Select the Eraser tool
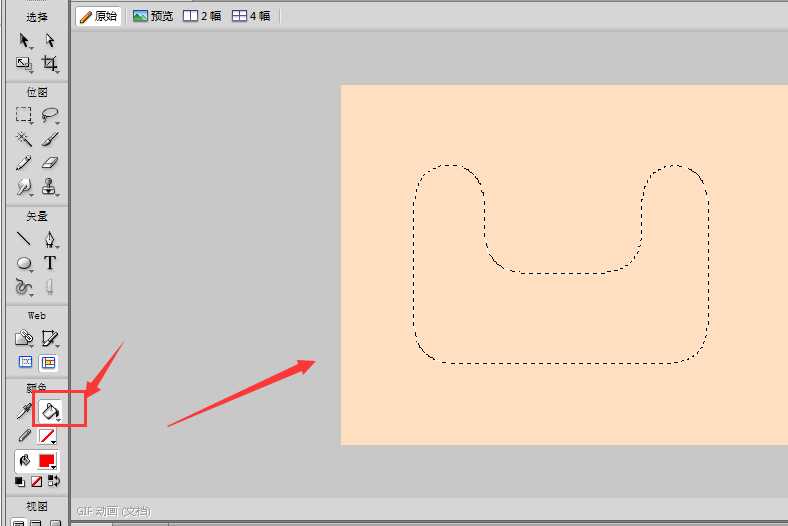The height and width of the screenshot is (526, 788). 49,162
